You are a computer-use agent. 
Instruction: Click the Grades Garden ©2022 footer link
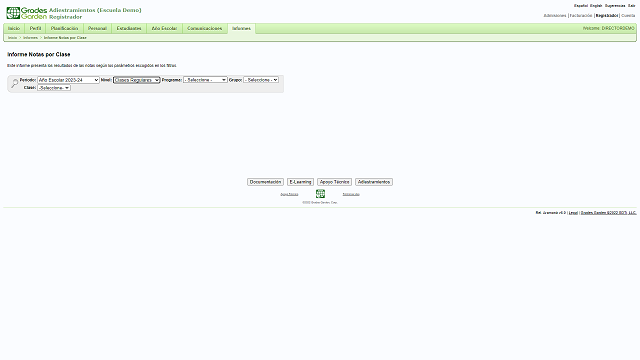(x=608, y=213)
